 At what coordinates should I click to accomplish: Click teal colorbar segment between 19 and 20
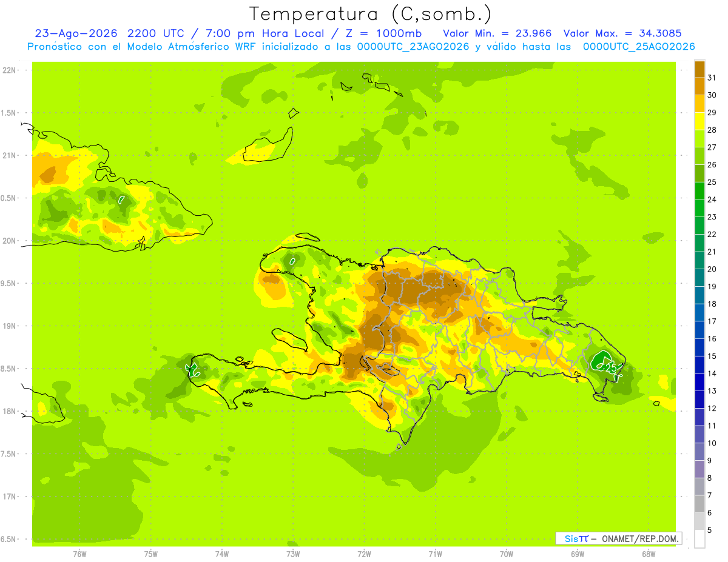pos(699,278)
